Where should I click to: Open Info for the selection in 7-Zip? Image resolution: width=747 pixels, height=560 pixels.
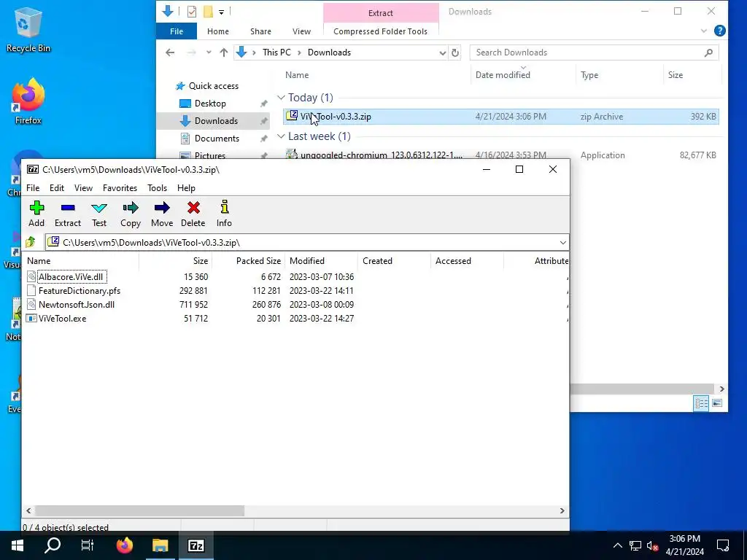point(224,214)
